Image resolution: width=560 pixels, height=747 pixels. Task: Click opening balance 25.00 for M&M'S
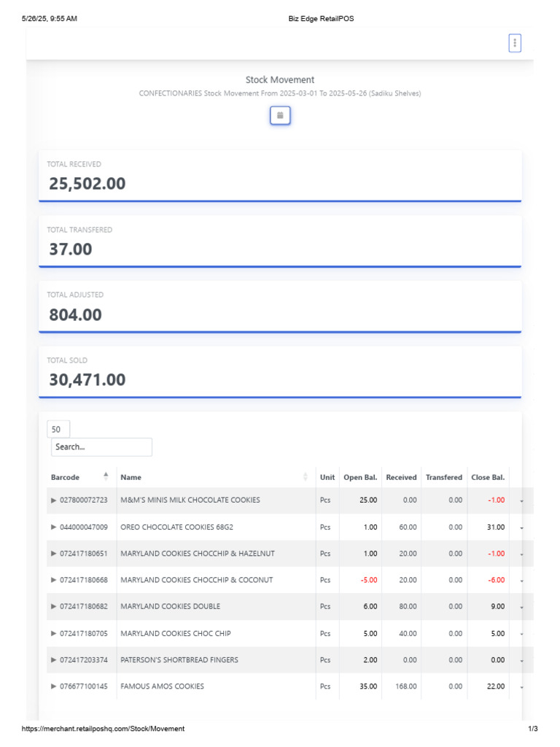368,500
